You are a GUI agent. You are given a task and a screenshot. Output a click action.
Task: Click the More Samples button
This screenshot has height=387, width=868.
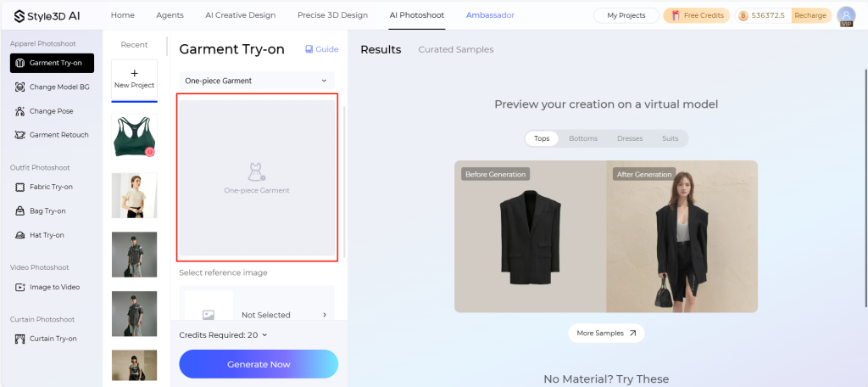tap(606, 334)
